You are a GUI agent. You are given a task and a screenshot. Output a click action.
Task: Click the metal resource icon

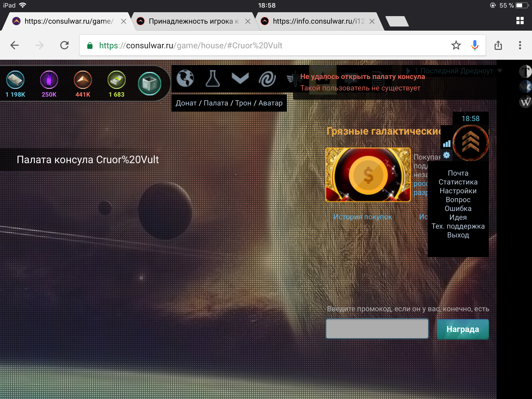(15, 80)
